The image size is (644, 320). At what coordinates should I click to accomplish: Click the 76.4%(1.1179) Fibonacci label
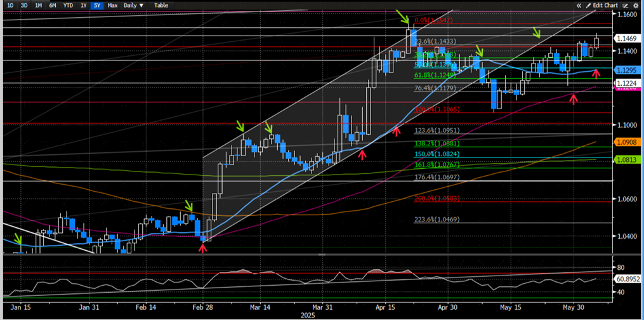tap(435, 88)
